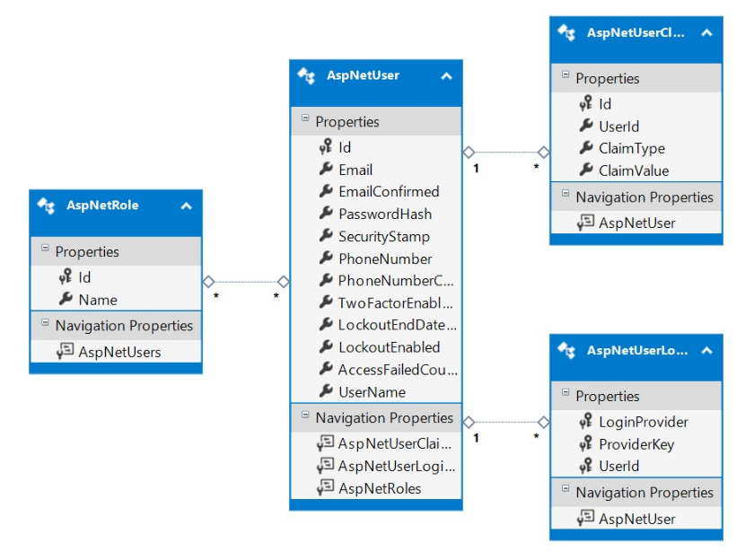The height and width of the screenshot is (560, 754).
Task: Collapse Navigation Properties section in AspNetRole
Action: coord(45,322)
